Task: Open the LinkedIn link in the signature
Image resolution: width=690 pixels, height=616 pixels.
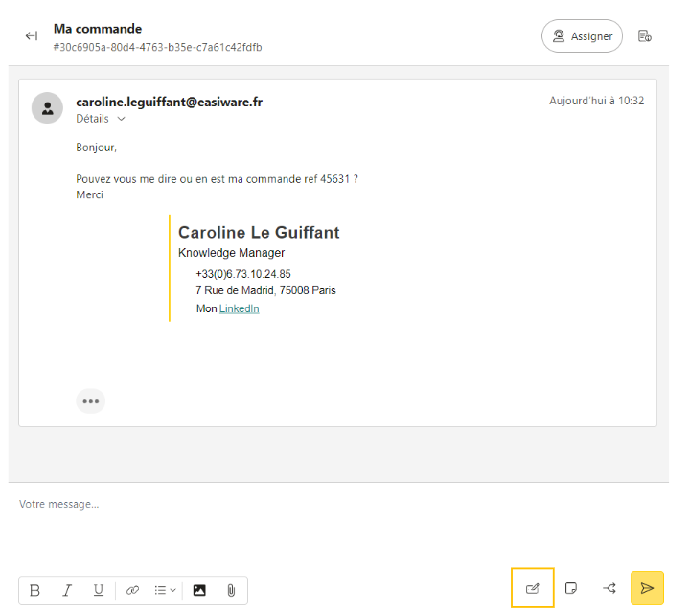Action: point(239,308)
